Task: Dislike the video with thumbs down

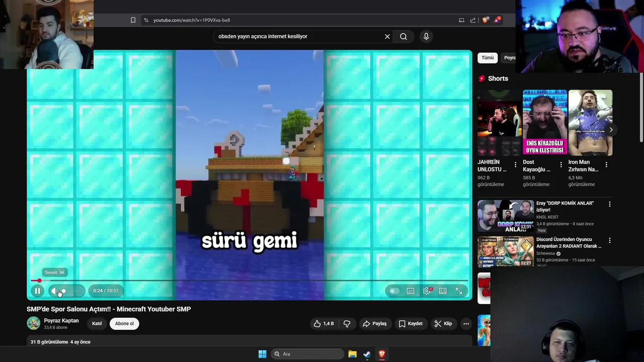Action: click(347, 324)
